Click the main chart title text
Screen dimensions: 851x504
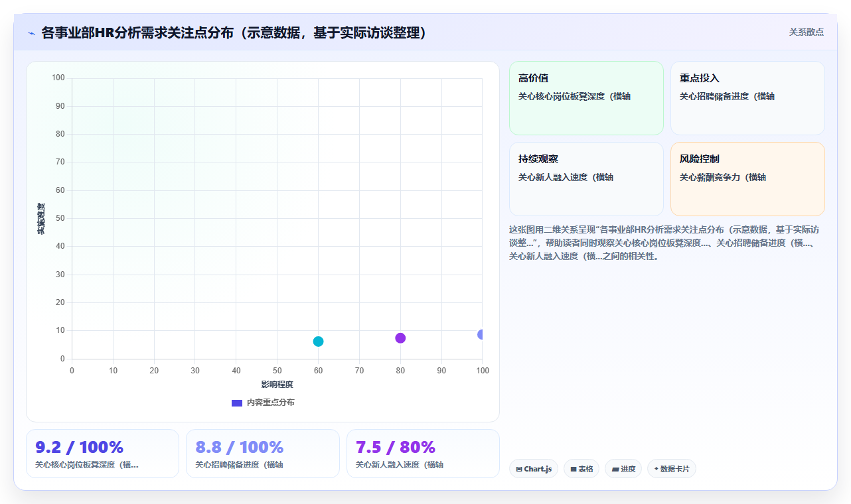[234, 32]
